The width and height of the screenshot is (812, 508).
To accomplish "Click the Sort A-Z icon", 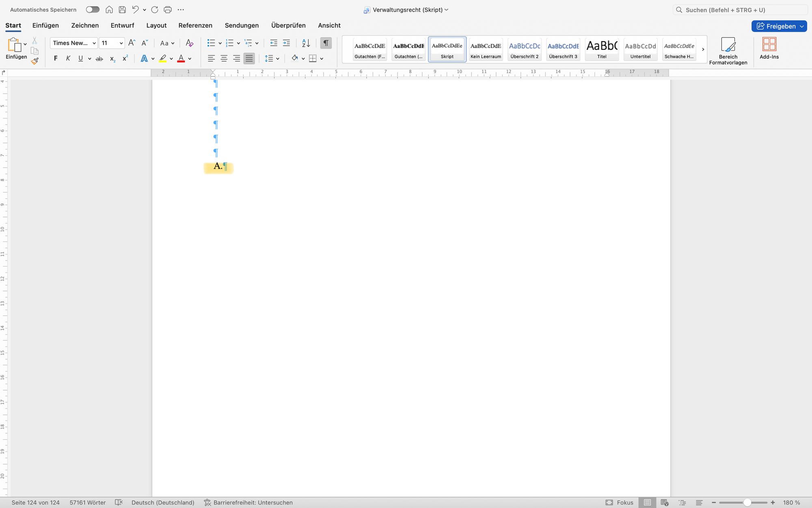I will (306, 43).
